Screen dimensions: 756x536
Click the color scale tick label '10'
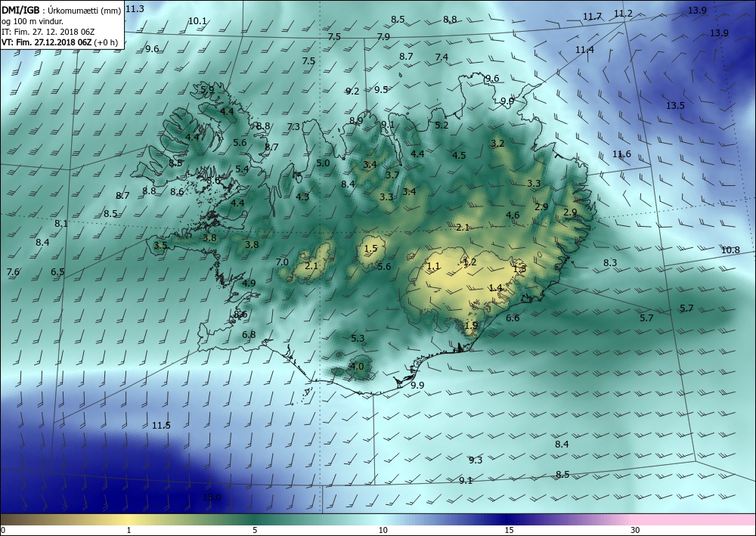[x=383, y=530]
